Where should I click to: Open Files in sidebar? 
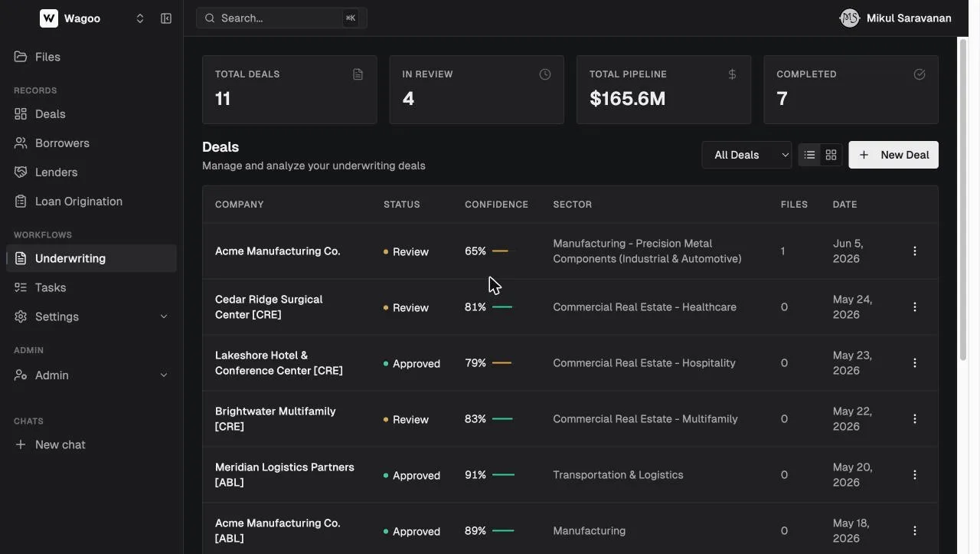[x=91, y=57]
